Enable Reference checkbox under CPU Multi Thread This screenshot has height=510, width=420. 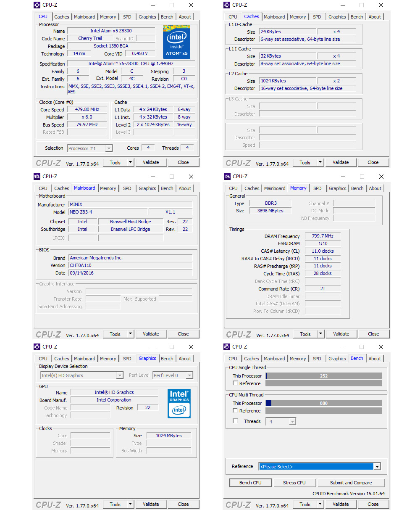point(235,411)
